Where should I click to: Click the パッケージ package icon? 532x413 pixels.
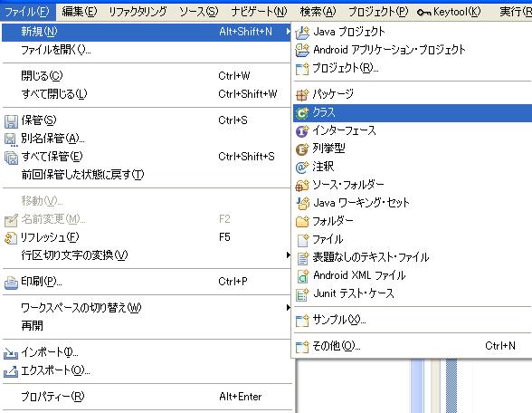pos(302,94)
